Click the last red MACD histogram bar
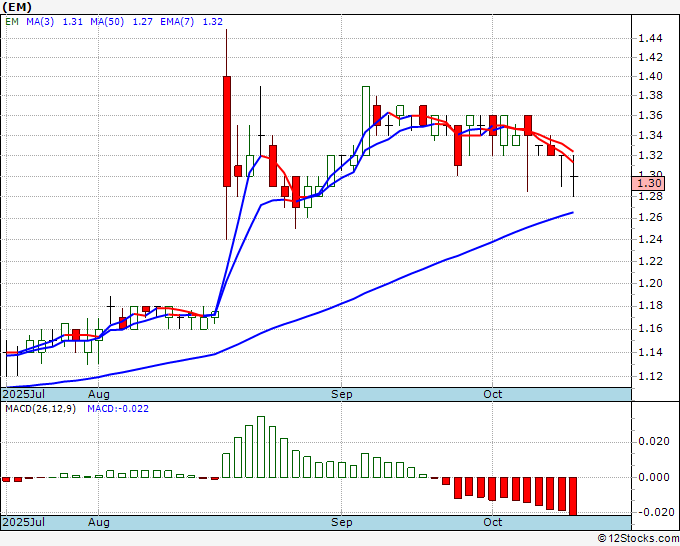680x546 pixels. pyautogui.click(x=573, y=496)
